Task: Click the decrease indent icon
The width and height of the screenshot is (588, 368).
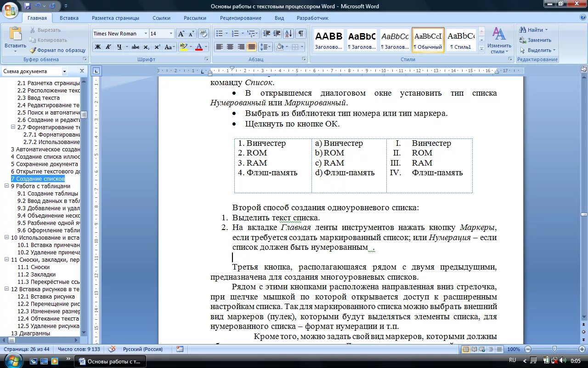Action: pos(266,34)
